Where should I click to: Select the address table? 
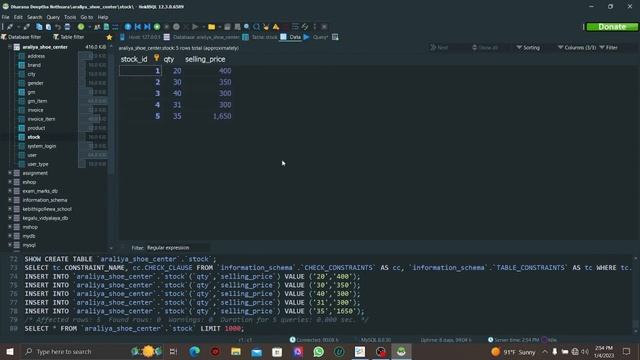[x=36, y=56]
